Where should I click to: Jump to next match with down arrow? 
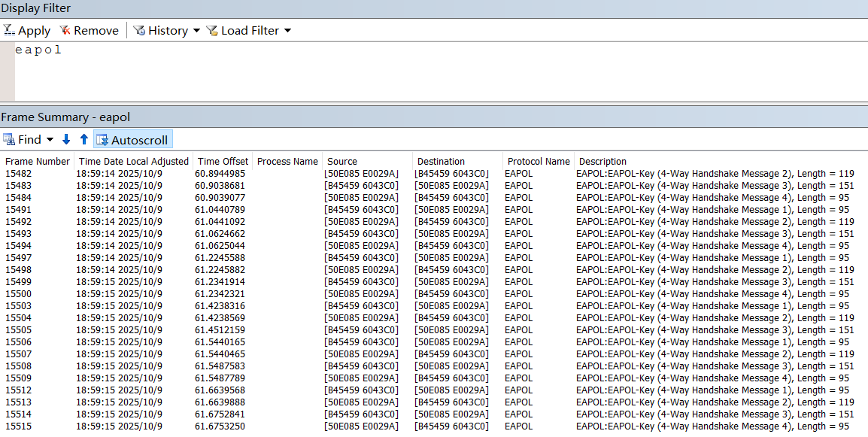tap(66, 140)
